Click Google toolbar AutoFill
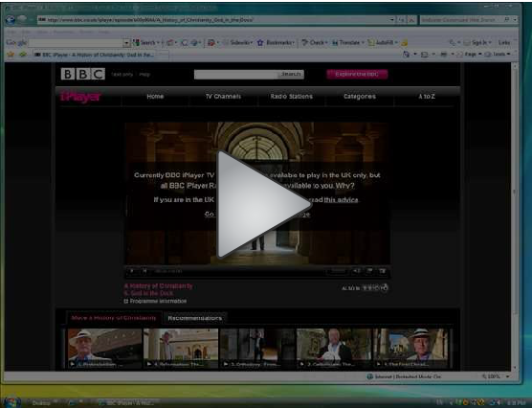 click(383, 43)
